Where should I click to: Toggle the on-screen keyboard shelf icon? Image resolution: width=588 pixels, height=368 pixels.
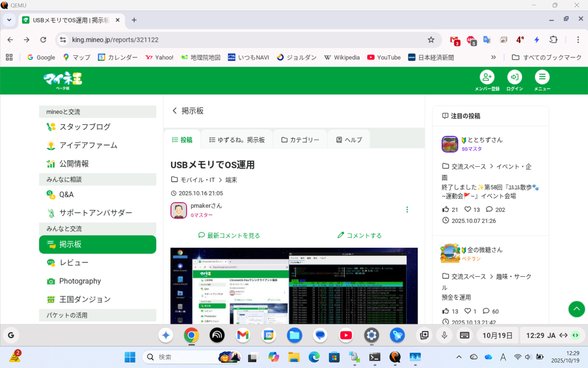pyautogui.click(x=464, y=335)
